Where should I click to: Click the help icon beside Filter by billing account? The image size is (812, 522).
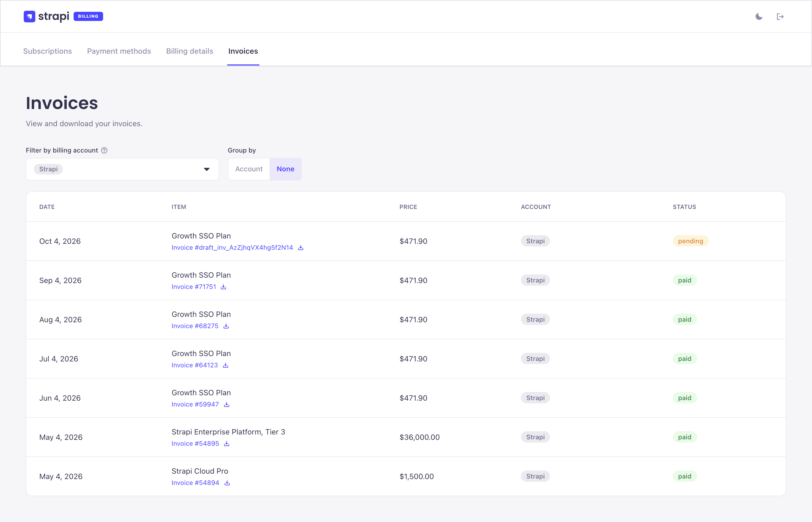[x=104, y=150]
